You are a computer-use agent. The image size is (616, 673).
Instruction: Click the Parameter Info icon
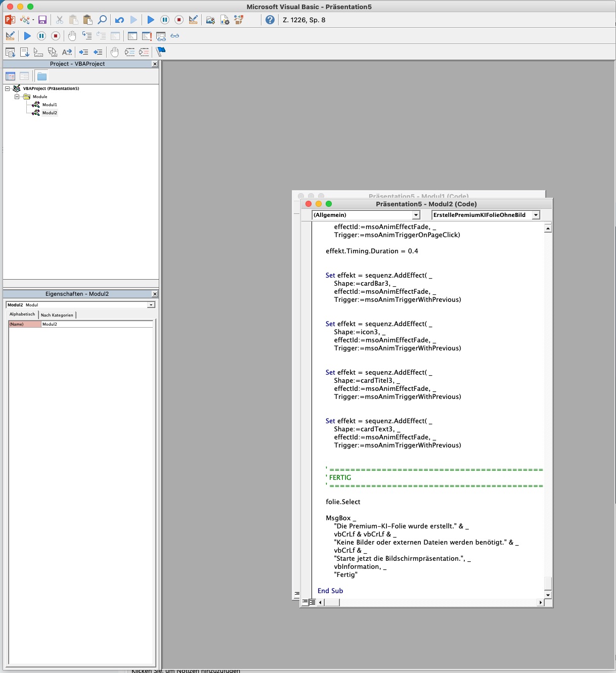coord(53,52)
